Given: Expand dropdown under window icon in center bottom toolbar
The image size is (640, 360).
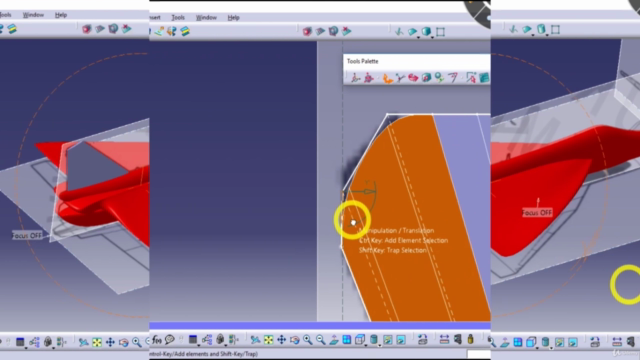Looking at the screenshot, I should point(198,346).
